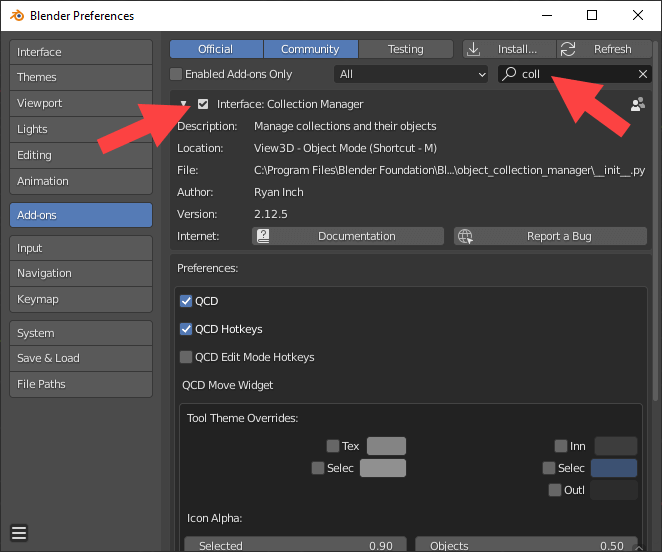Click the author name Ryan Inch
The height and width of the screenshot is (552, 662).
click(279, 192)
